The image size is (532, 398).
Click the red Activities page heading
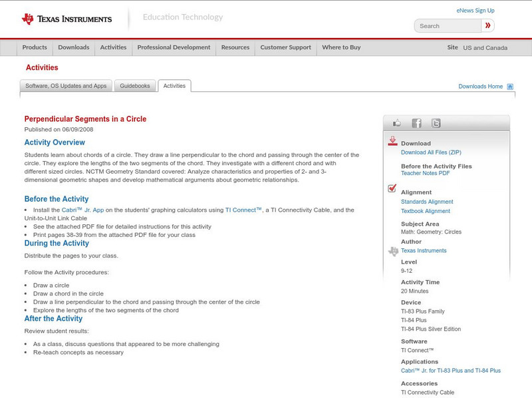[x=42, y=68]
